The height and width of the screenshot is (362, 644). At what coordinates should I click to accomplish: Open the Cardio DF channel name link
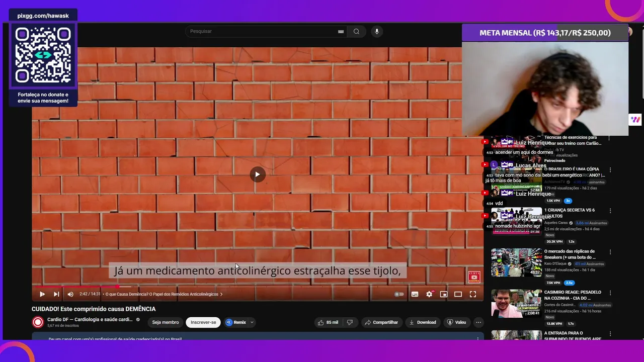(90, 320)
